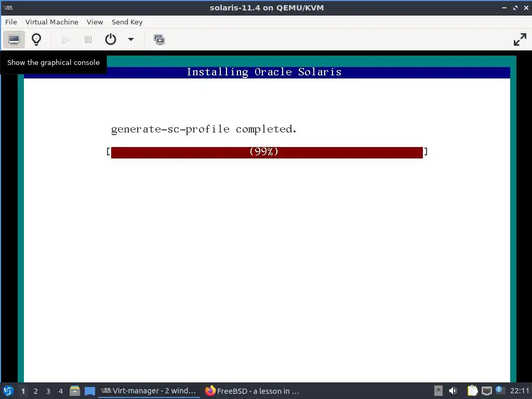The image size is (532, 399).
Task: Switch to the FreeBSD Firefox taskbar entry
Action: pos(252,391)
